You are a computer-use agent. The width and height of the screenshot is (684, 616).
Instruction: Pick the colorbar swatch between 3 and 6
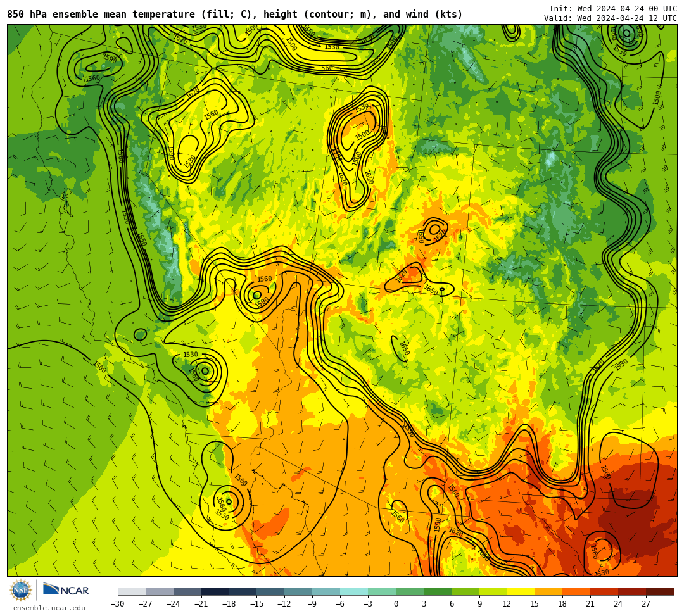click(438, 591)
